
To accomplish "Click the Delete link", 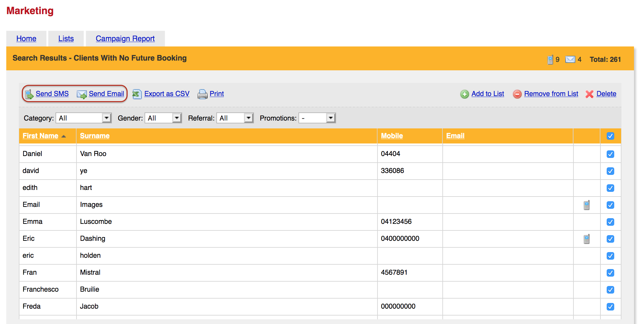I will (606, 94).
